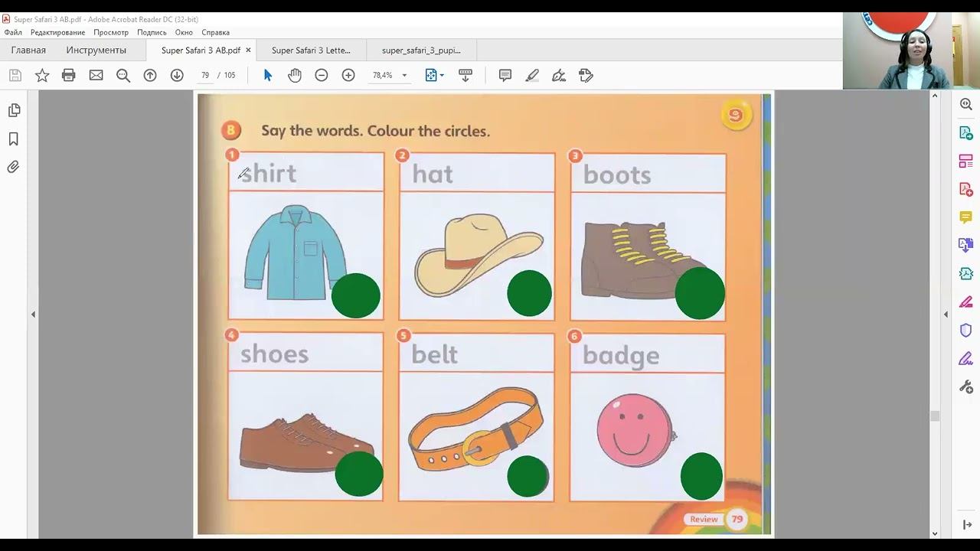
Task: Open the Fit page options dropdown arrow
Action: (x=442, y=76)
